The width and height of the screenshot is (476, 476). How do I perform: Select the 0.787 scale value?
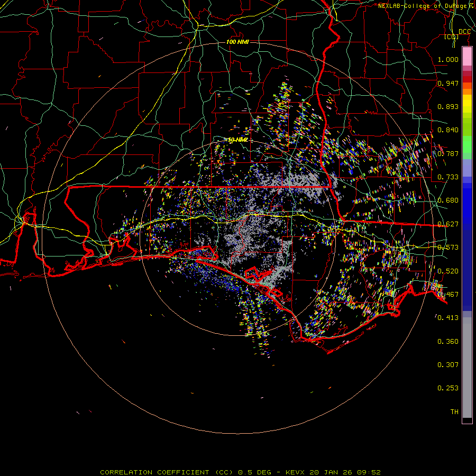(448, 153)
